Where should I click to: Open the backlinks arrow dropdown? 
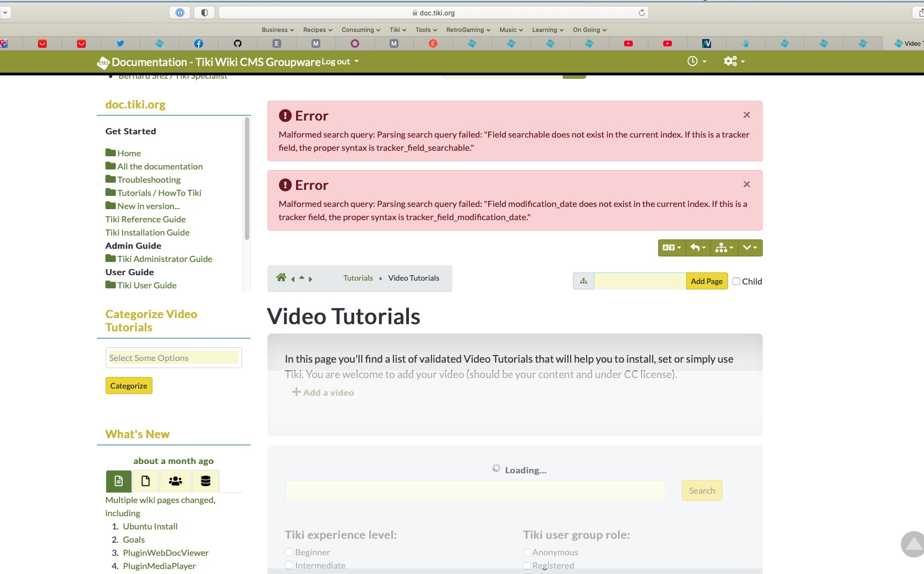698,248
